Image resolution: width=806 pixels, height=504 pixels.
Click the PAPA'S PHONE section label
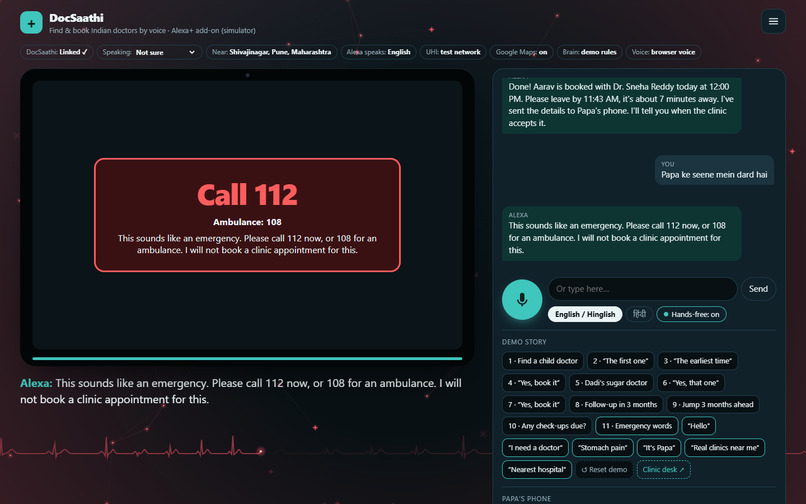pyautogui.click(x=526, y=499)
